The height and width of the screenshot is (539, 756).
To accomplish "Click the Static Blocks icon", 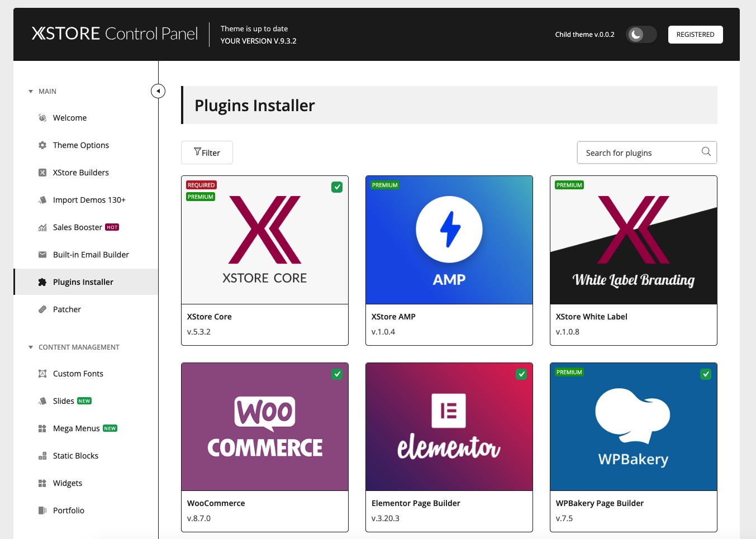I will coord(42,456).
